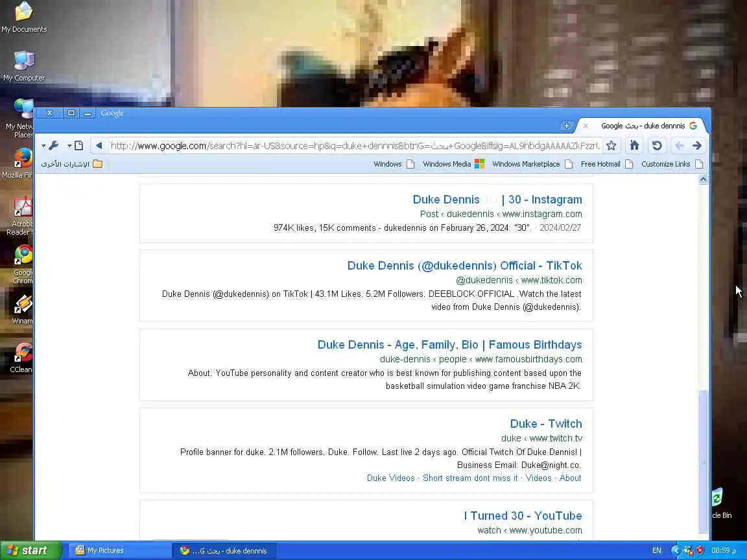The width and height of the screenshot is (747, 560).
Task: Open the About sitelink under Twitch result
Action: tap(570, 478)
